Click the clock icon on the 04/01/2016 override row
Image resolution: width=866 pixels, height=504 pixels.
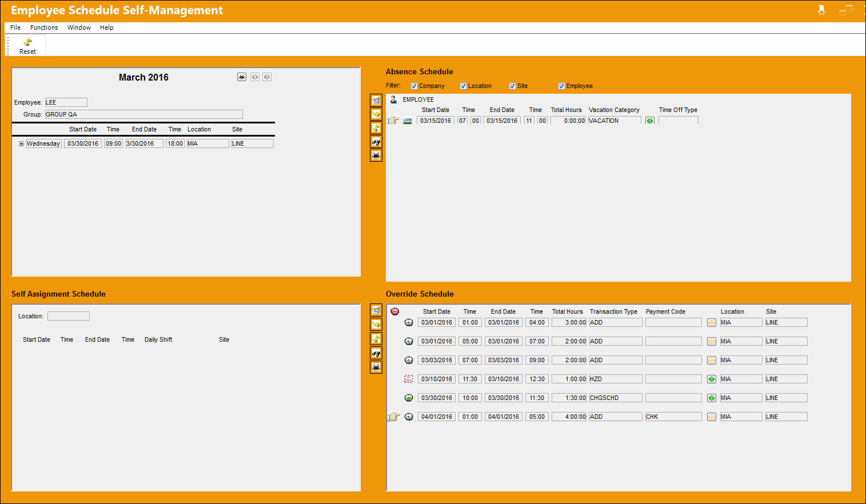409,417
